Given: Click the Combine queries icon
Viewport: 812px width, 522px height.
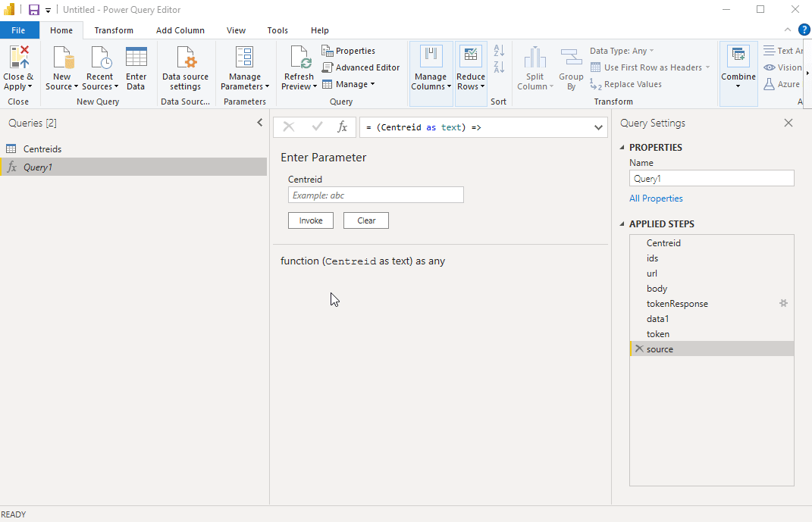Looking at the screenshot, I should pyautogui.click(x=738, y=56).
